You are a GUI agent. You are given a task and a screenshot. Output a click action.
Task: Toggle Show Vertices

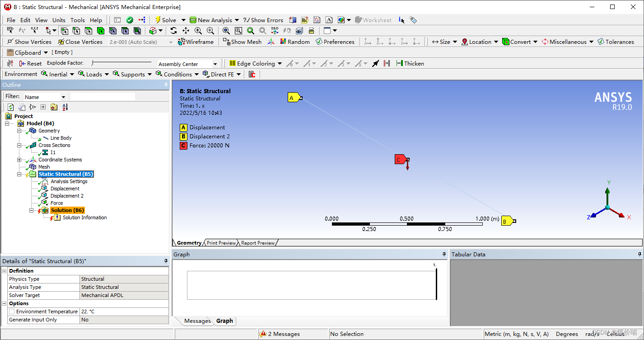[29, 42]
